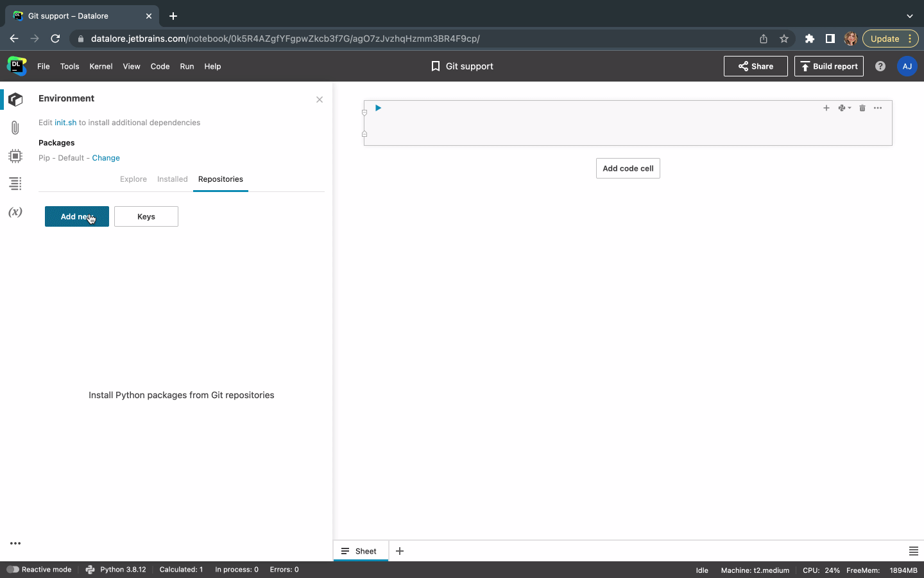The width and height of the screenshot is (924, 578).
Task: Switch to the Installed tab
Action: click(x=173, y=179)
